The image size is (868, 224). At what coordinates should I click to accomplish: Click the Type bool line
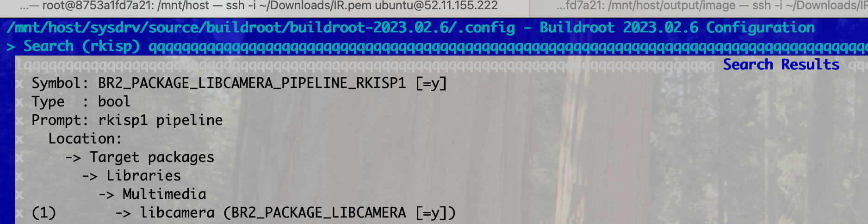(81, 101)
